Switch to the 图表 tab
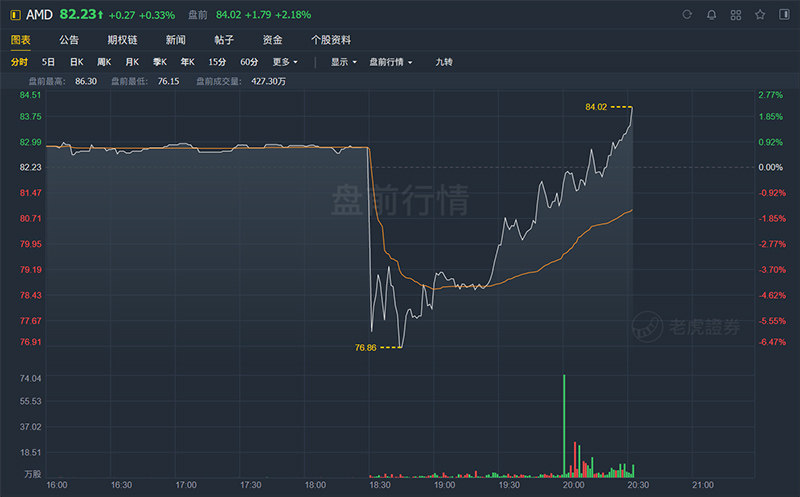 pyautogui.click(x=20, y=40)
